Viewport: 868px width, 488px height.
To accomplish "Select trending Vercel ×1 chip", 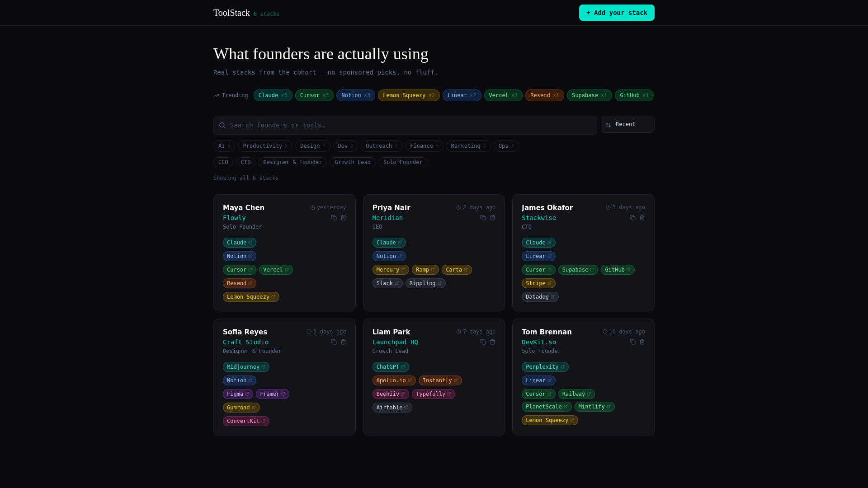I will 503,95.
